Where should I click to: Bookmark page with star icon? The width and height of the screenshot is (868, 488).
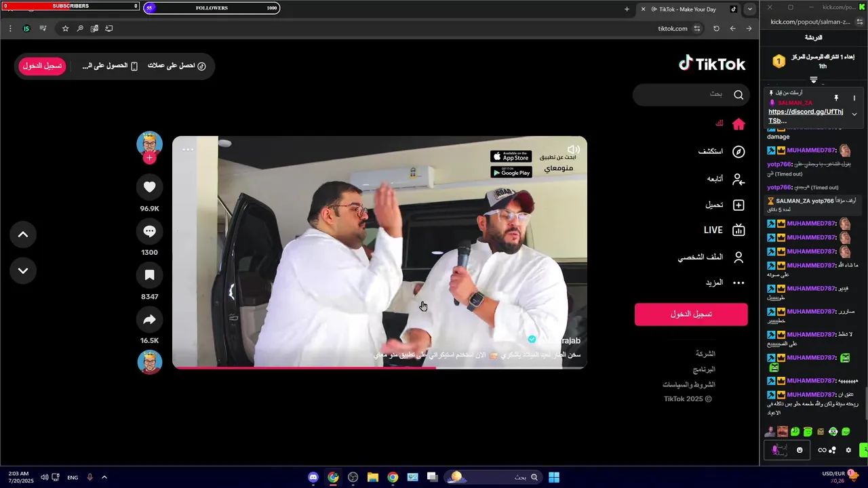click(65, 28)
